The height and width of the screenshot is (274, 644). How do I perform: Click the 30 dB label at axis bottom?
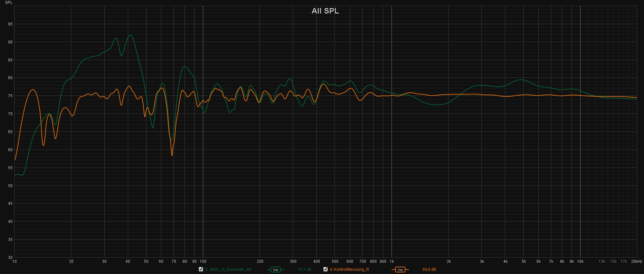(x=10, y=257)
